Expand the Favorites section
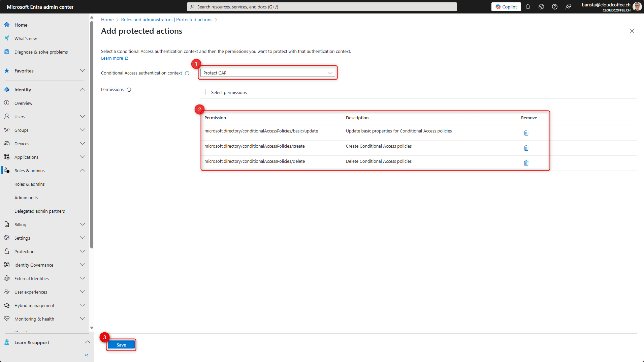The height and width of the screenshot is (362, 644). pos(82,70)
